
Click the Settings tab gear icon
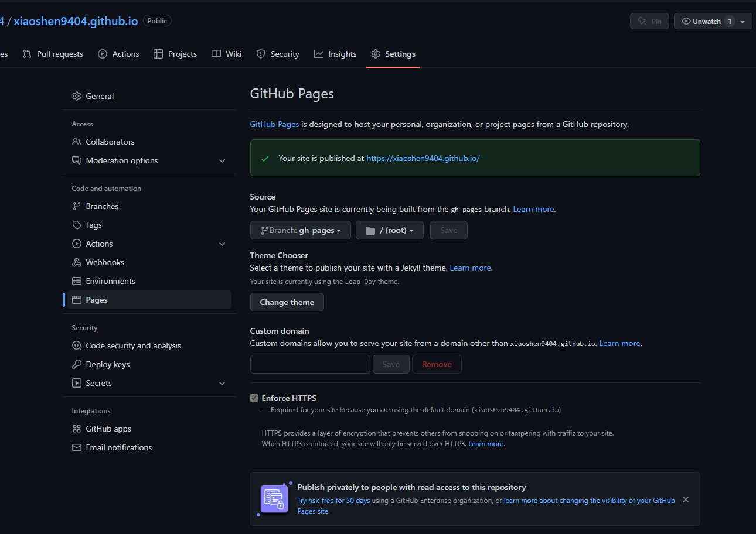pyautogui.click(x=376, y=54)
